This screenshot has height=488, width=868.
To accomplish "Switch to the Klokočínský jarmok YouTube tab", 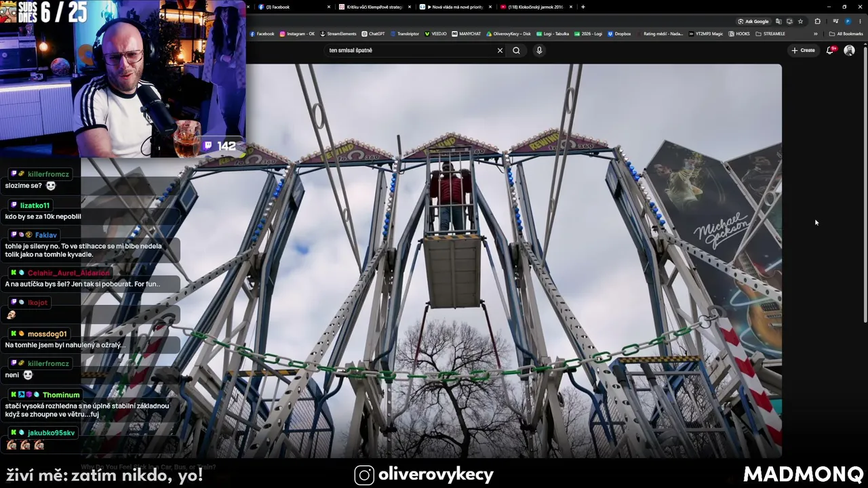I will tap(536, 7).
